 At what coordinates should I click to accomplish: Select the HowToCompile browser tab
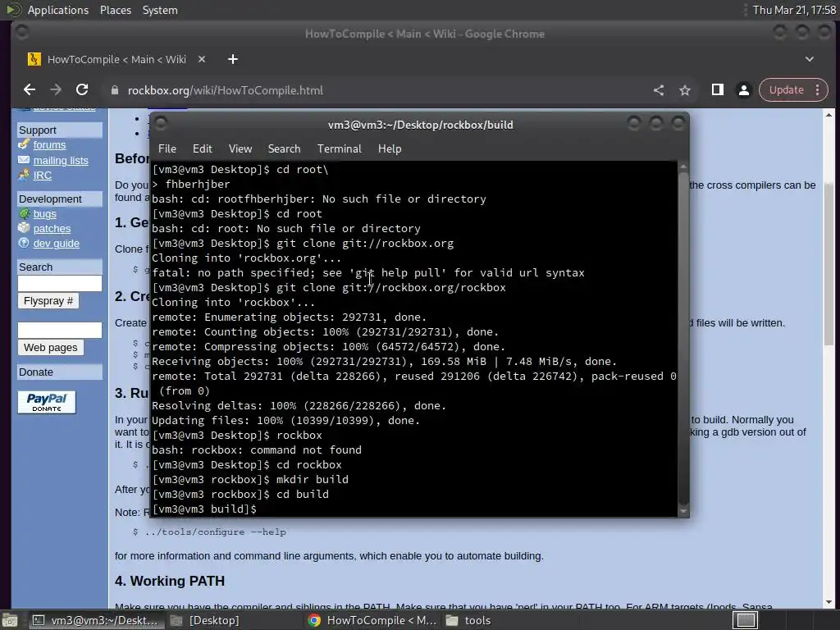point(116,59)
